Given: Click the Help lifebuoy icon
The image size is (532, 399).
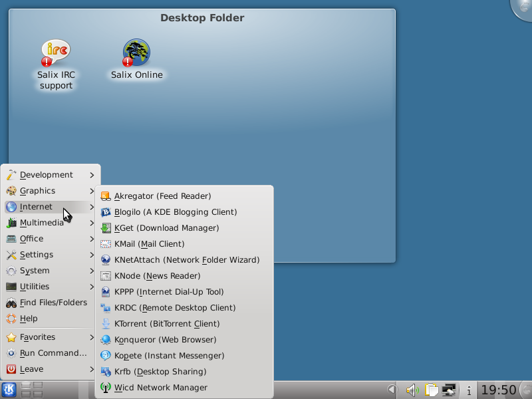Looking at the screenshot, I should [x=11, y=319].
